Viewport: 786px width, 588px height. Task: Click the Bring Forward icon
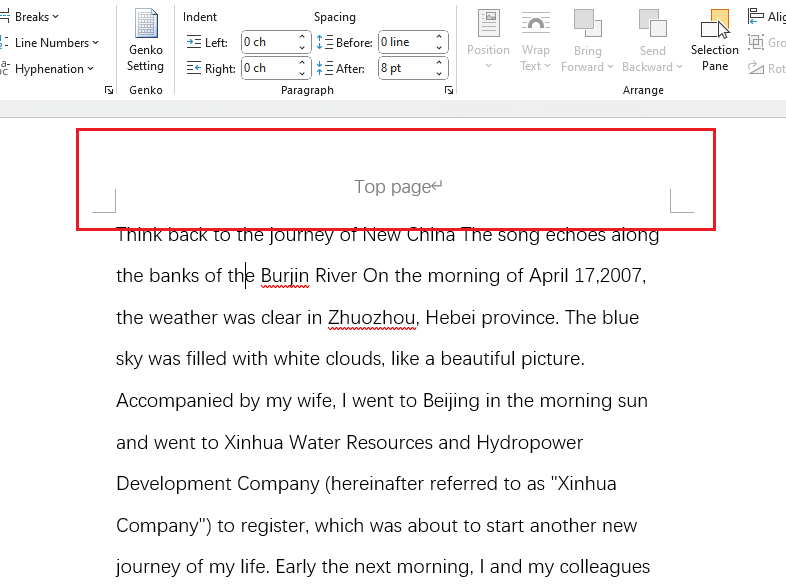coord(587,23)
